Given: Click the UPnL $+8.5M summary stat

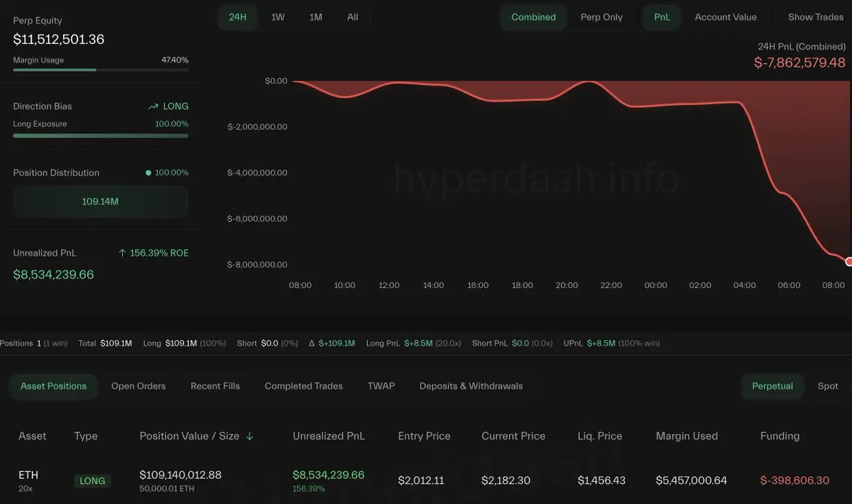Looking at the screenshot, I should coord(611,344).
